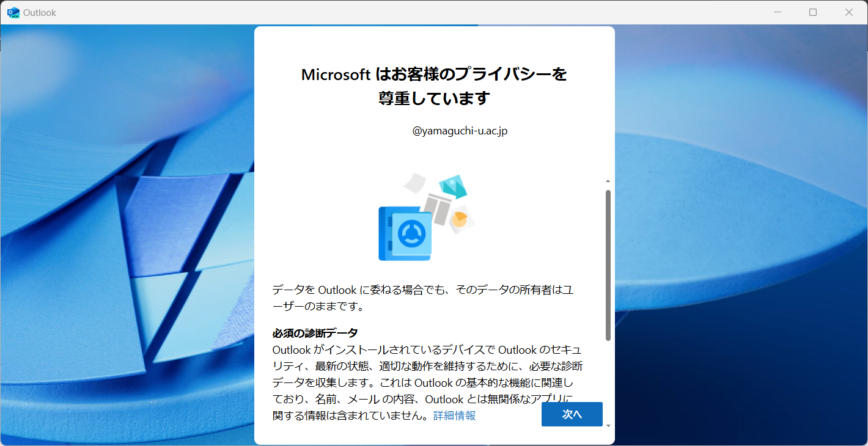868x446 pixels.
Task: Click the Outlook app icon in title bar
Action: [13, 12]
